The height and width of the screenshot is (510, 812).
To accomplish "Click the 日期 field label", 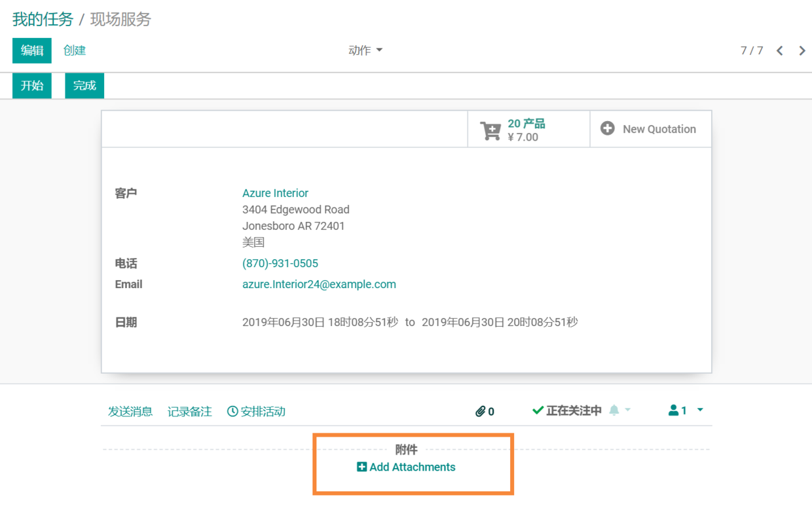I will (x=126, y=322).
